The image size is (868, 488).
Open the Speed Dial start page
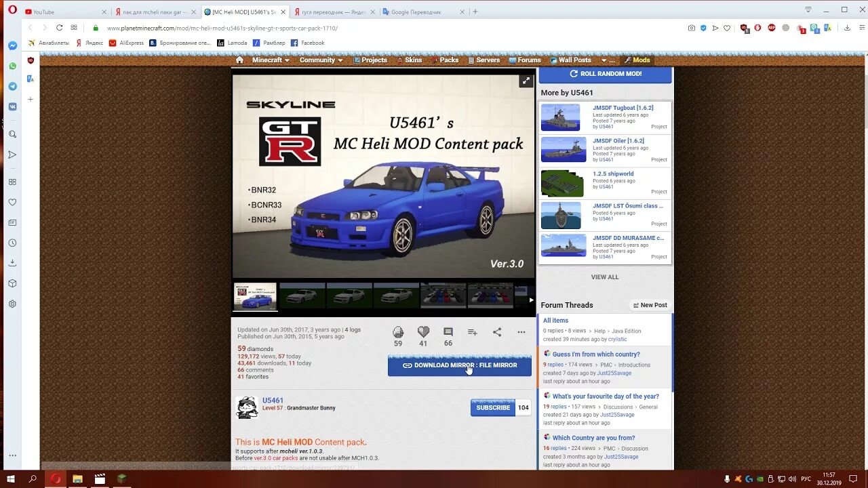pos(74,28)
